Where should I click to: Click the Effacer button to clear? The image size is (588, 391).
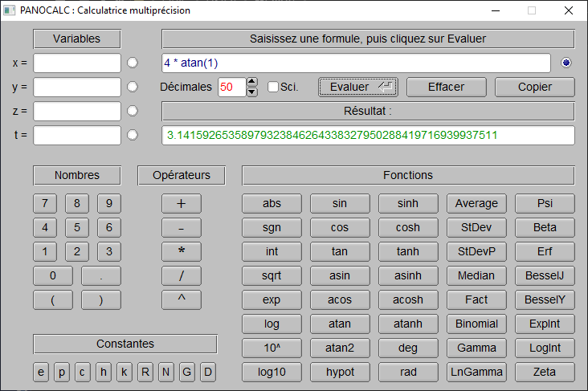pyautogui.click(x=446, y=87)
